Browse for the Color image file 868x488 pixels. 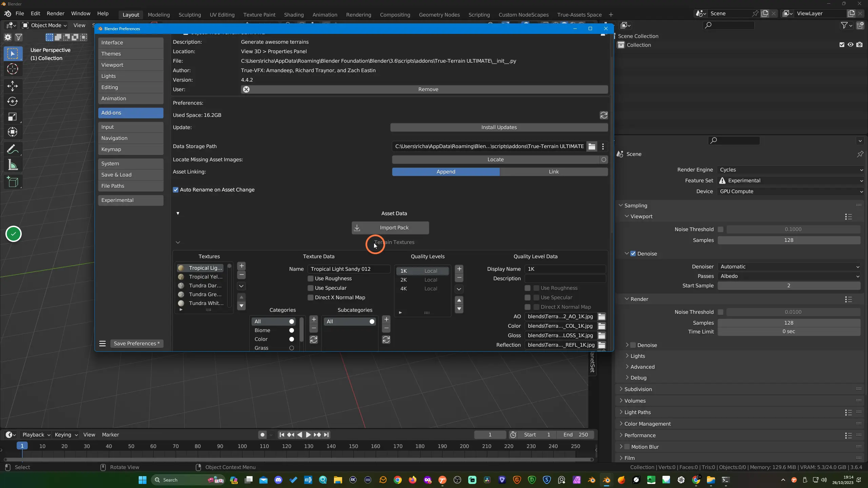(602, 326)
